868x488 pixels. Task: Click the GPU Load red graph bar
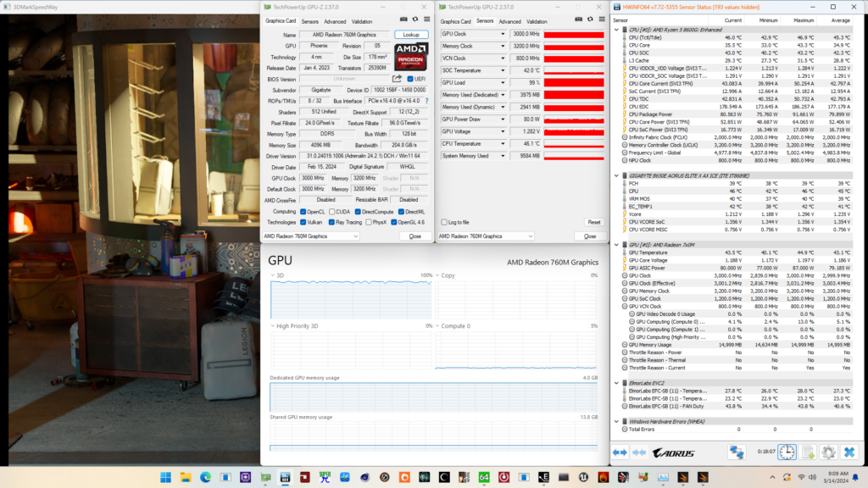point(574,82)
